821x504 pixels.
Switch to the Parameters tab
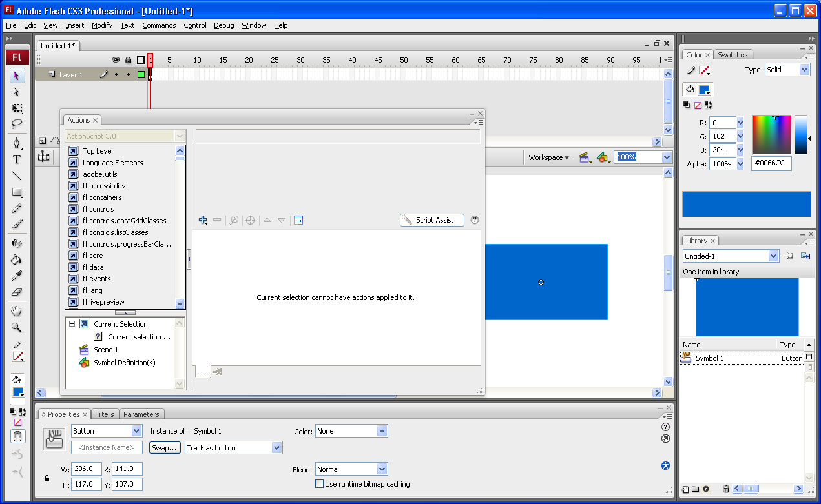[x=141, y=414]
